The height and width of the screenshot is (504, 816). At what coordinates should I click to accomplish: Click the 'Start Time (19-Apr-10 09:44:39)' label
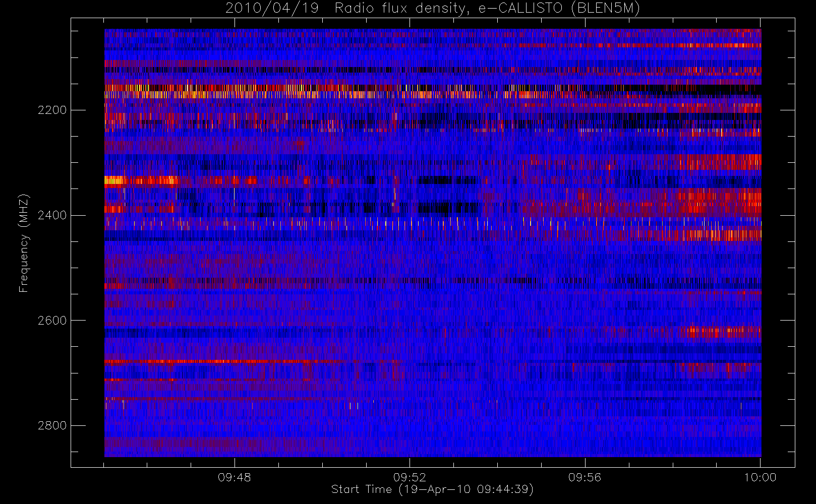click(432, 489)
